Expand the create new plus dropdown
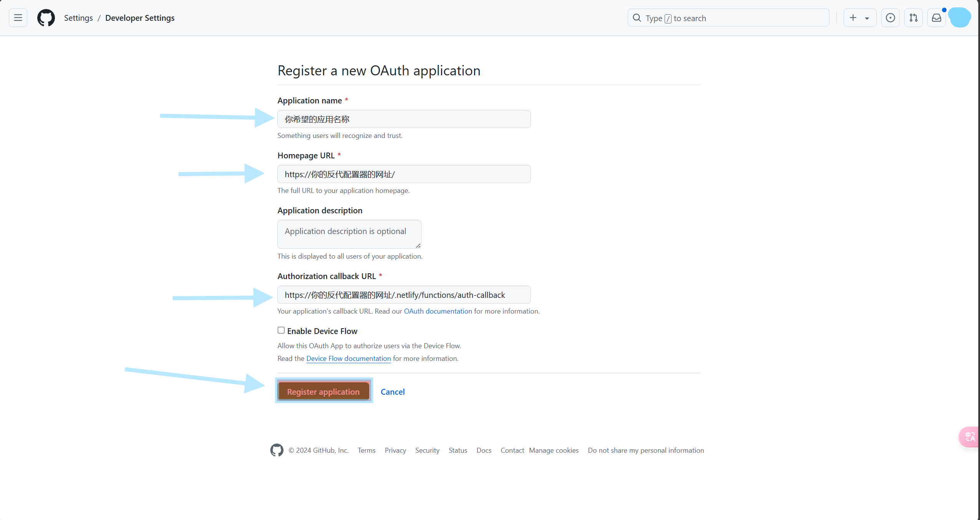980x520 pixels. 860,18
